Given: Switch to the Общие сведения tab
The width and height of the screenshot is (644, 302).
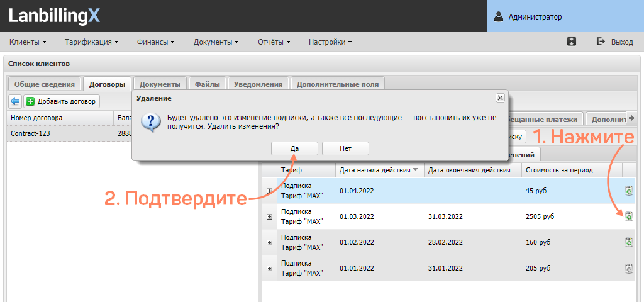Looking at the screenshot, I should (x=45, y=84).
